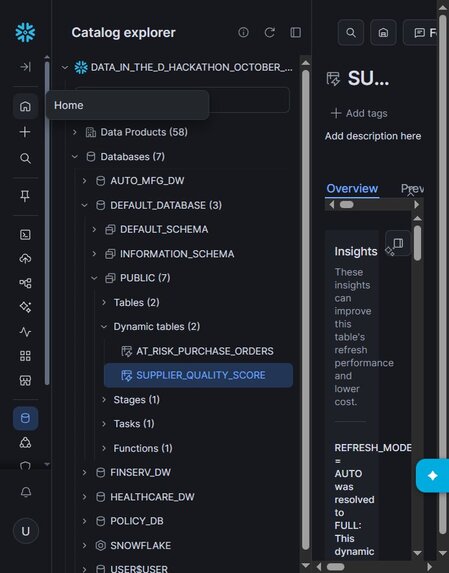Expand the POLICY_DB database

84,521
